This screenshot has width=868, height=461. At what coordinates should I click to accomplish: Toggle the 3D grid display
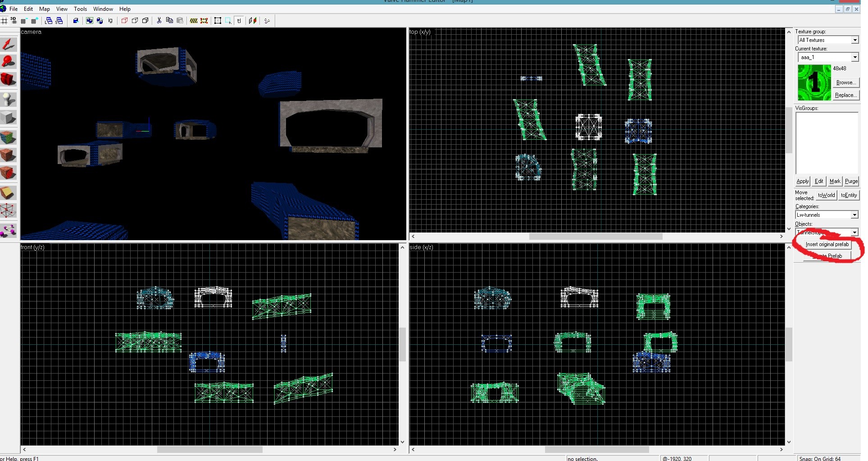[14, 21]
